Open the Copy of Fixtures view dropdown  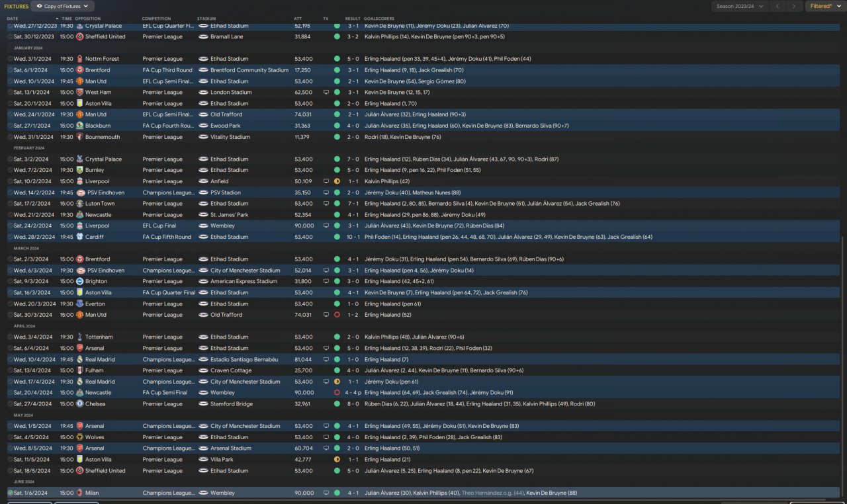tap(62, 6)
